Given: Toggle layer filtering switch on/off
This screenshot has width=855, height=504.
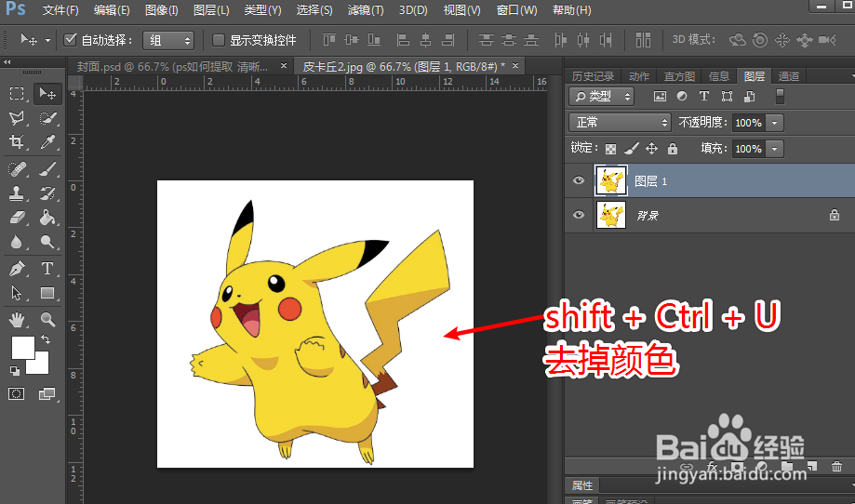Looking at the screenshot, I should click(780, 97).
